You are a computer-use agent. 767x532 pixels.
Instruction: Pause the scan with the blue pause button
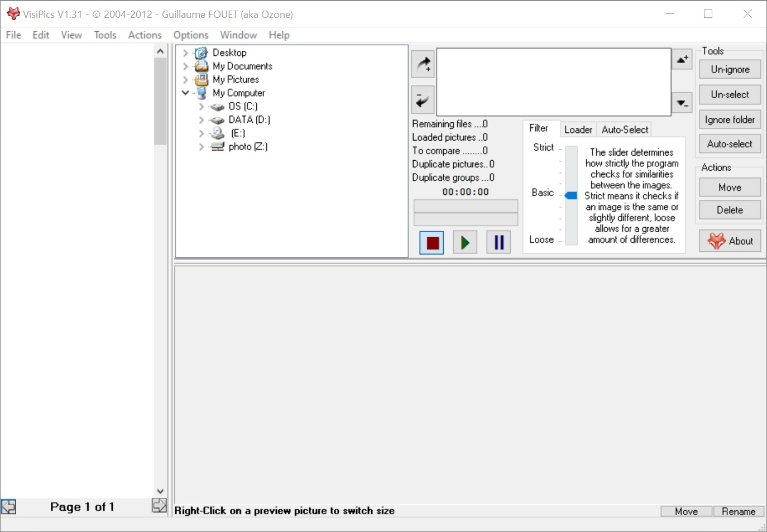499,243
